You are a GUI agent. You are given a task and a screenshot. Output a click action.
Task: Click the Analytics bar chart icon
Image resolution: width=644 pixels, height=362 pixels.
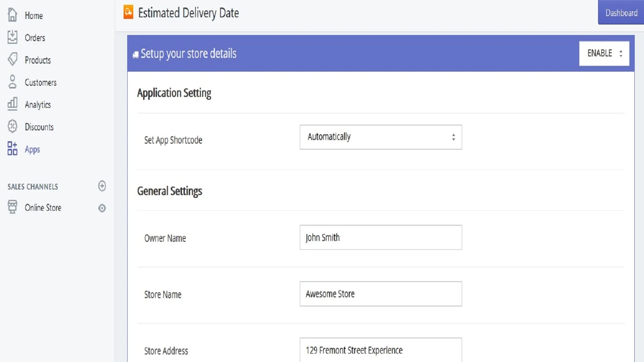[x=12, y=104]
